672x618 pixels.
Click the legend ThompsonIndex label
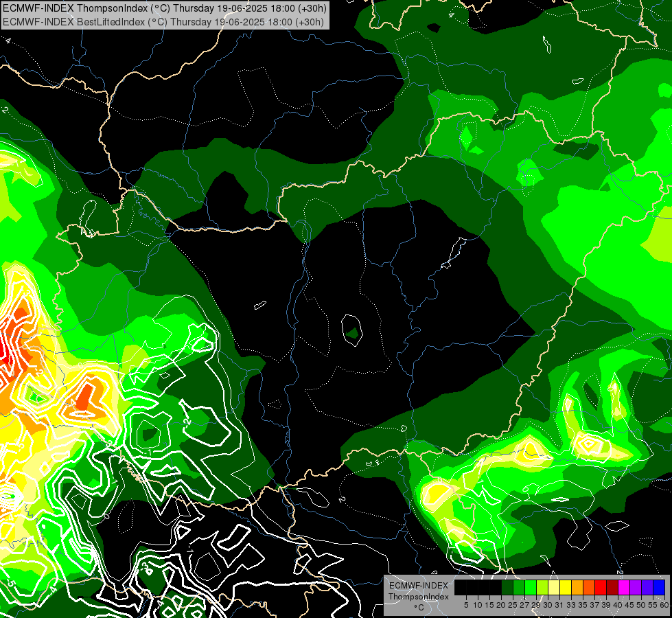419,597
